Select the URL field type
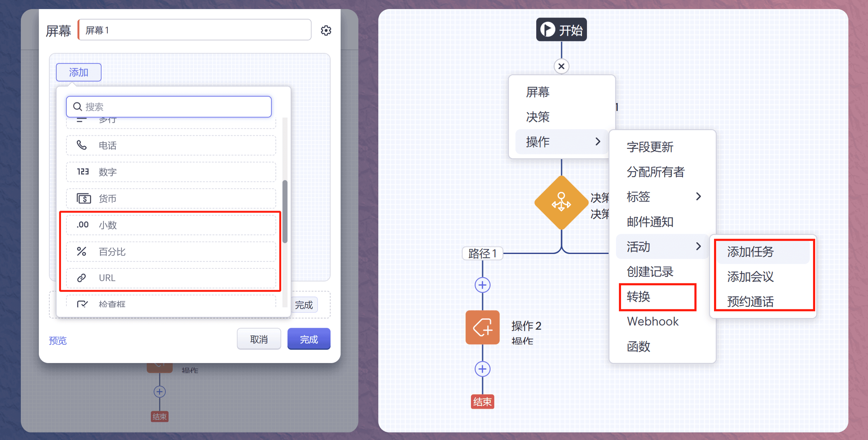The height and width of the screenshot is (440, 868). tap(171, 278)
